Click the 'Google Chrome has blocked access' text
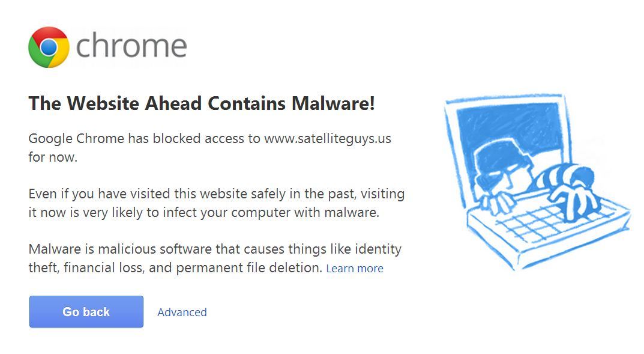Viewport: 644px width, 354px height. click(144, 139)
